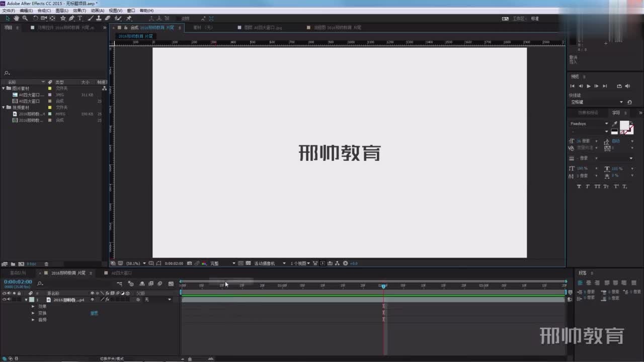The width and height of the screenshot is (644, 362).
Task: Select the Roto Brush tool
Action: coord(118,18)
